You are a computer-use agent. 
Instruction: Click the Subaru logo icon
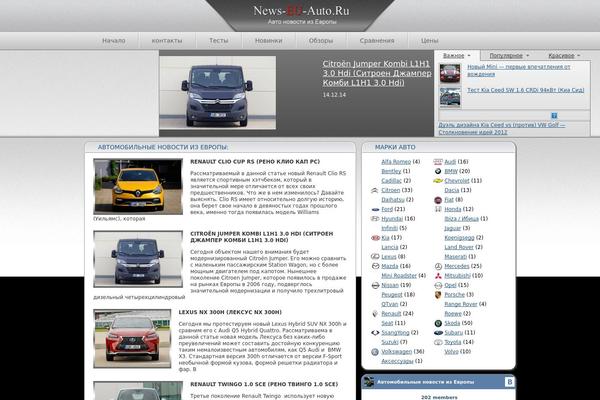[x=438, y=333]
